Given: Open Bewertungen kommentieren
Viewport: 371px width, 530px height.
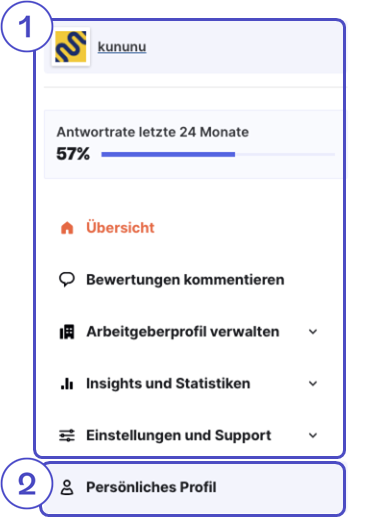Looking at the screenshot, I should pyautogui.click(x=185, y=280).
